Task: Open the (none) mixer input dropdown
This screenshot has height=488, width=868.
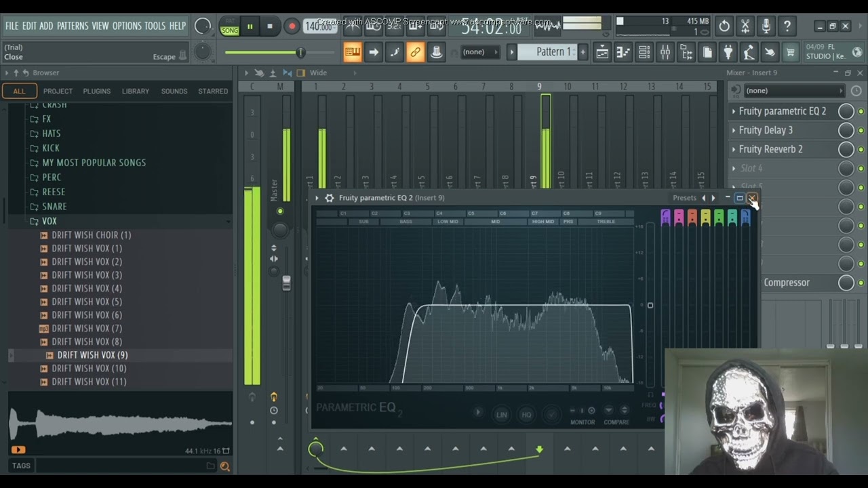Action: tap(795, 91)
